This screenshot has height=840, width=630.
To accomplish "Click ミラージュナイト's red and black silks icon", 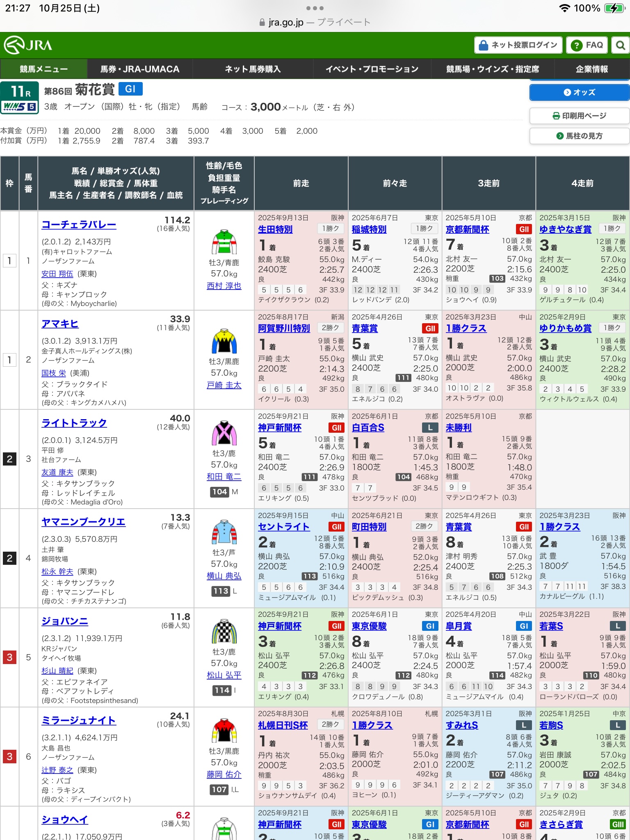I will [224, 731].
